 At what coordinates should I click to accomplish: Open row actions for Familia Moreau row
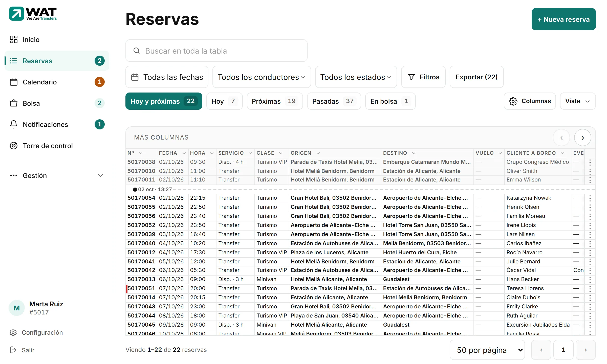pyautogui.click(x=590, y=216)
